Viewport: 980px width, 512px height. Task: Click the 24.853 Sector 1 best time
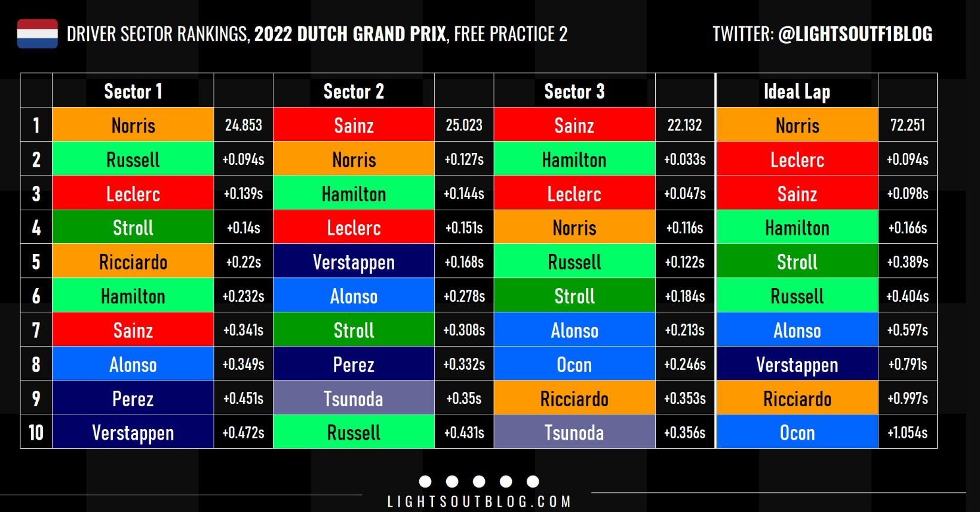[244, 125]
